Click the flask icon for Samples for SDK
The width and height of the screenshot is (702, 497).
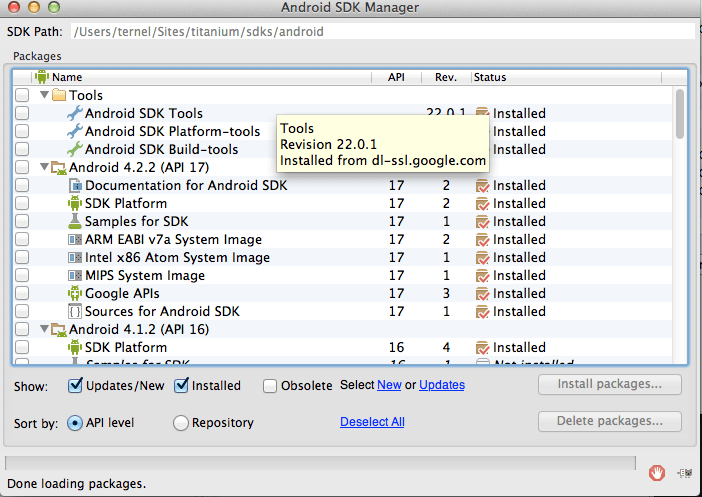point(75,222)
